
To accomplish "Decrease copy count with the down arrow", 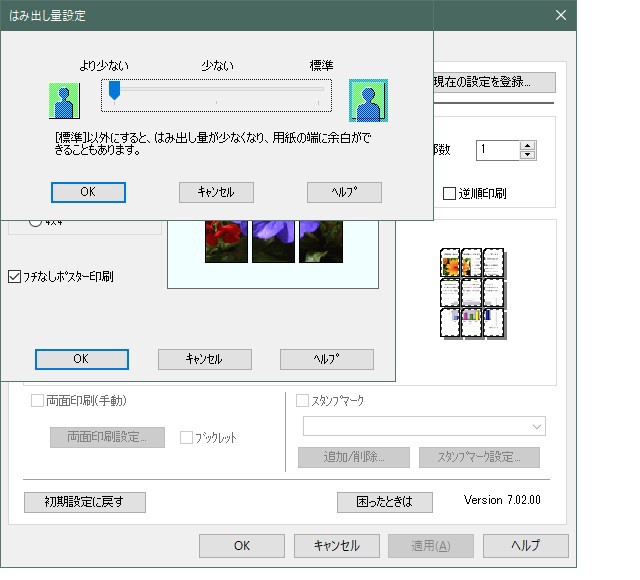I will pos(528,155).
